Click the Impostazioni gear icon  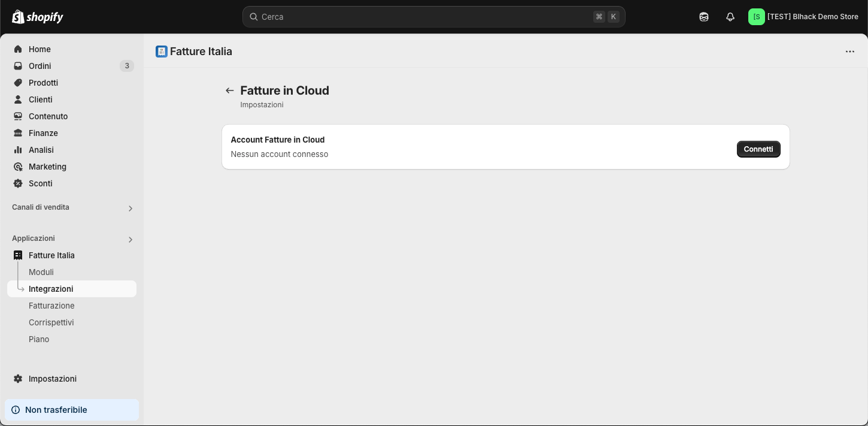coord(18,379)
